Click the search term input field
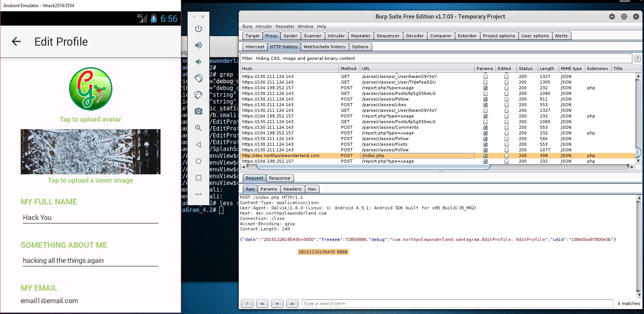 (x=457, y=303)
